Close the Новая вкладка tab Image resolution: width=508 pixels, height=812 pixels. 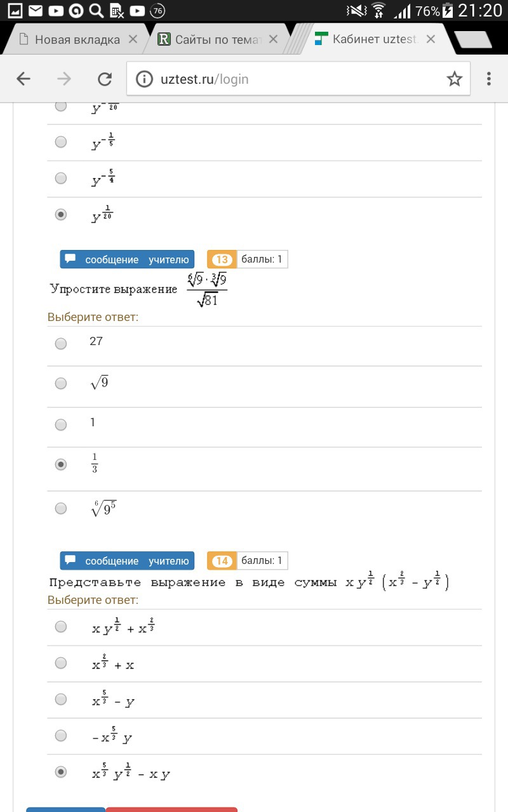(x=133, y=39)
